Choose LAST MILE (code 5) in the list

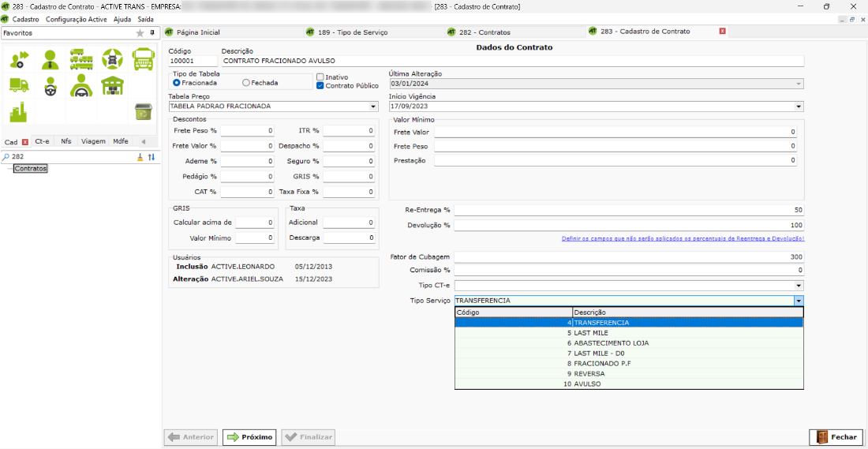click(629, 333)
